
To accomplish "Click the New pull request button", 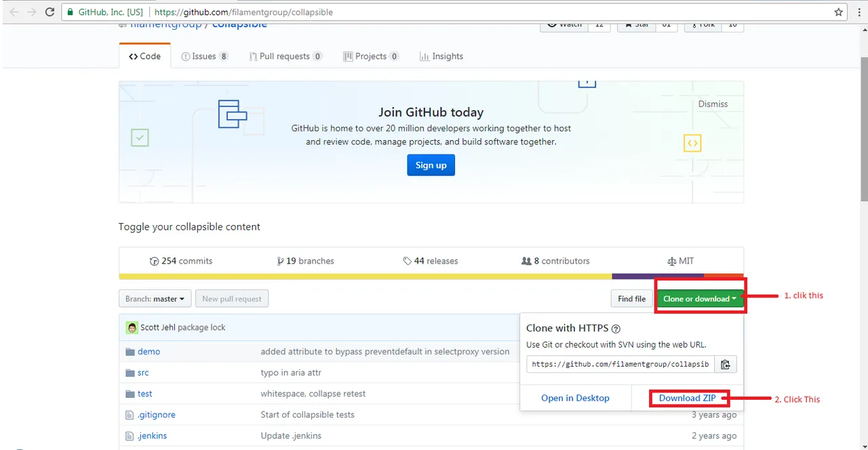I will (x=232, y=299).
